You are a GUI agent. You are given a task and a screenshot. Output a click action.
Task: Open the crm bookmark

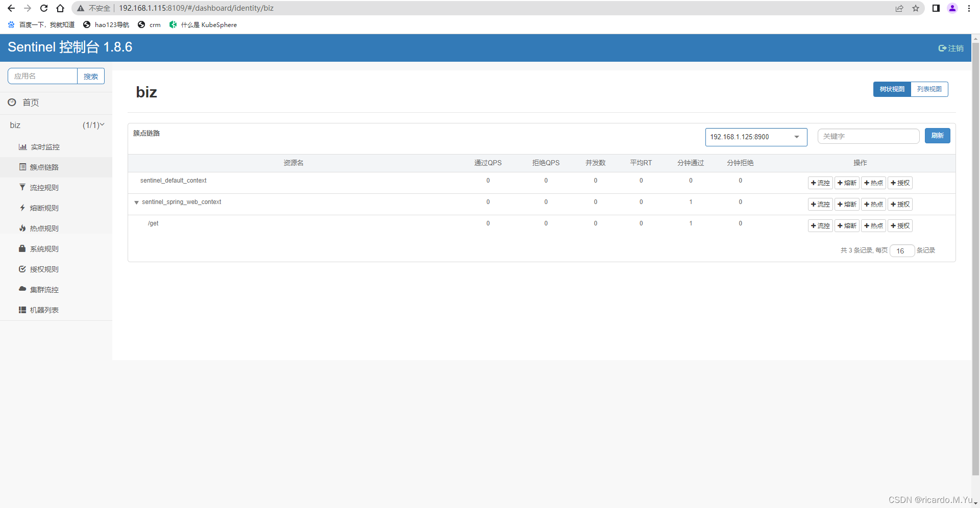coord(149,24)
